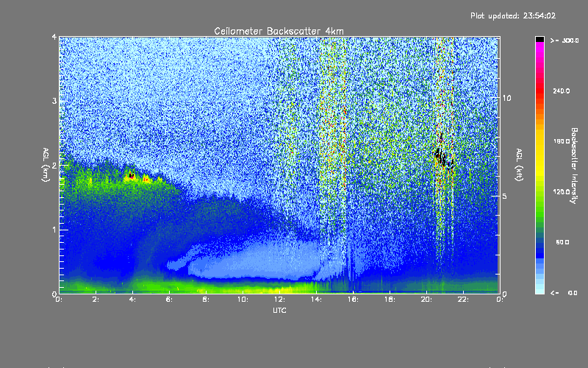Click the left 'AGL (km)' axis label

[46, 165]
